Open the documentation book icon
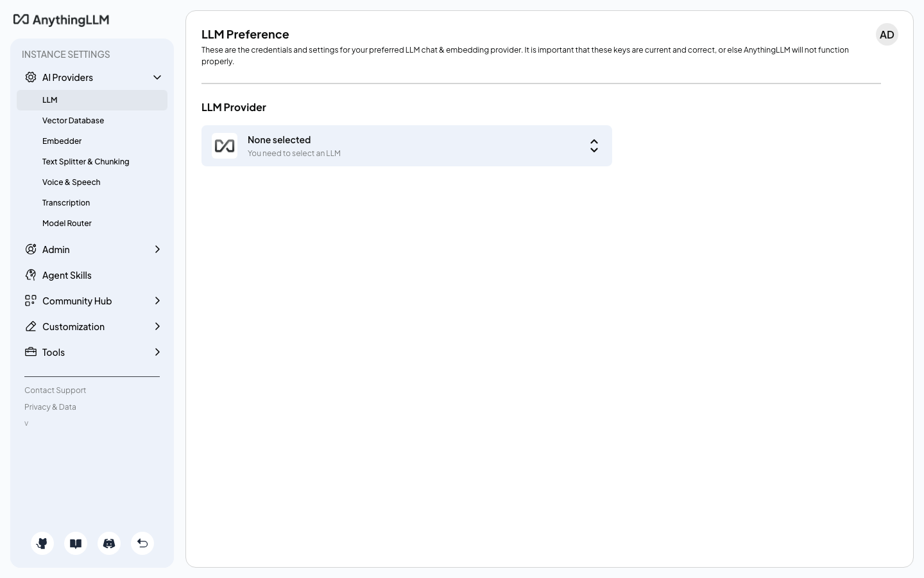This screenshot has width=924, height=578. [76, 543]
